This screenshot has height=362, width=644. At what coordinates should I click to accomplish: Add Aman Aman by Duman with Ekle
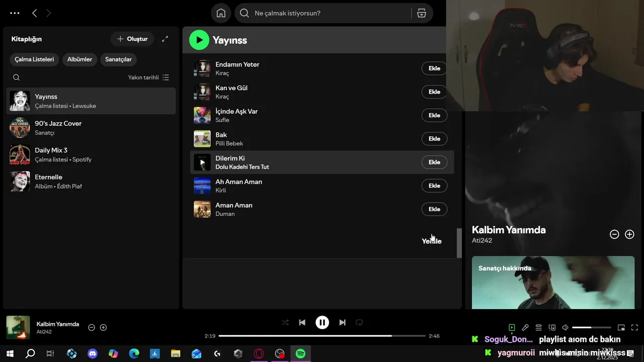click(x=434, y=209)
